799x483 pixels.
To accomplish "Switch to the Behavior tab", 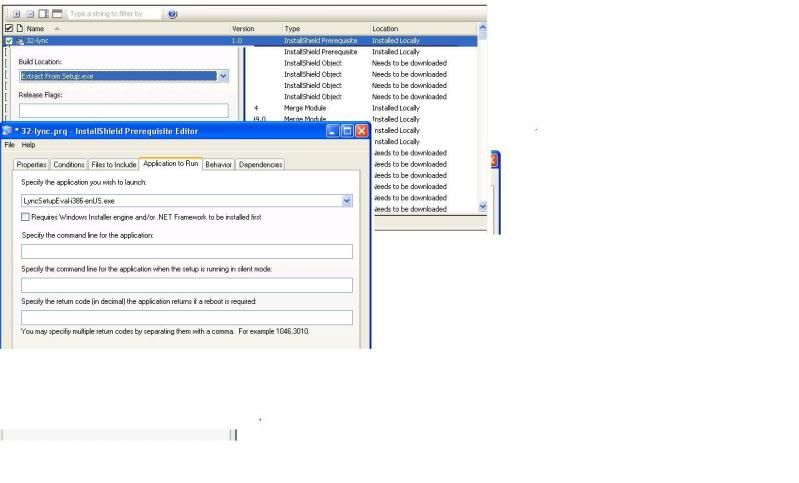I will click(219, 165).
